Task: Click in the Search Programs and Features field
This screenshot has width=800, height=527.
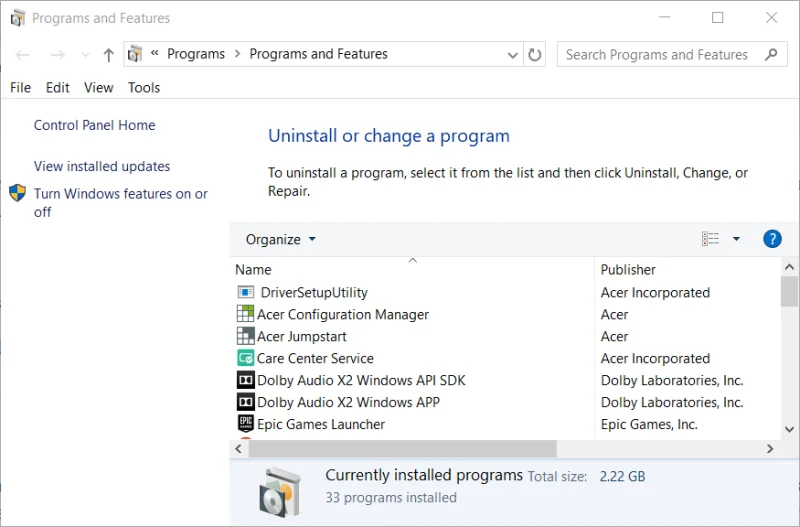Action: pos(657,55)
